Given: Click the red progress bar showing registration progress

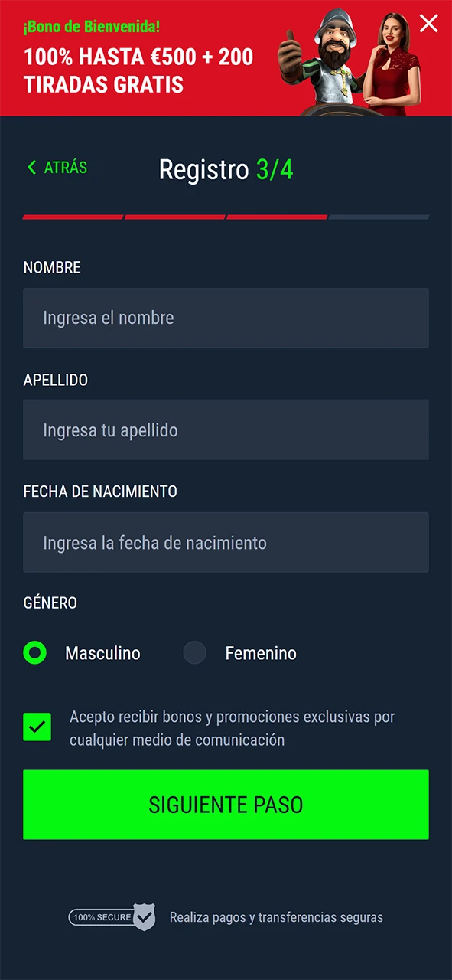Looking at the screenshot, I should click(x=174, y=218).
